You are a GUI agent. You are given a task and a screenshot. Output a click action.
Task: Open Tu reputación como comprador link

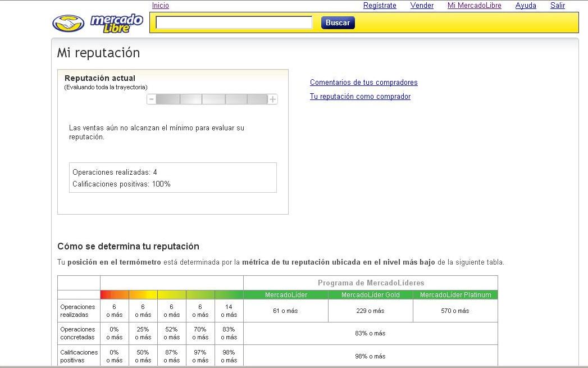coord(360,97)
